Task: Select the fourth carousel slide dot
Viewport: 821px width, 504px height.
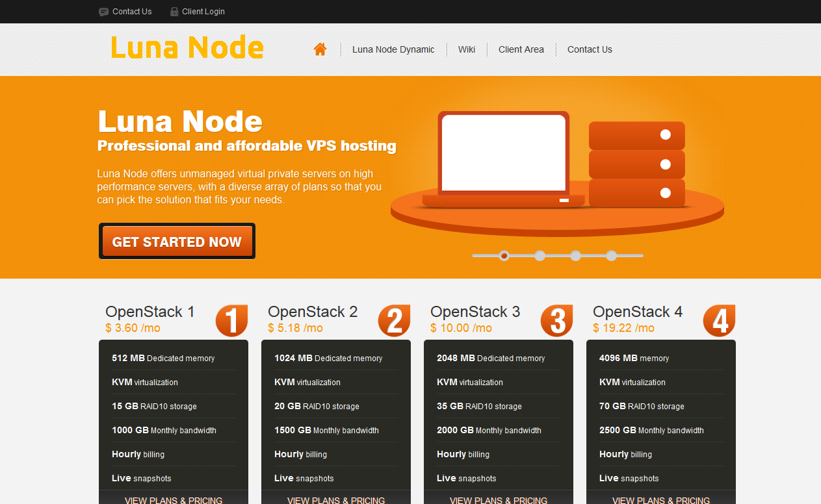Action: [x=611, y=256]
